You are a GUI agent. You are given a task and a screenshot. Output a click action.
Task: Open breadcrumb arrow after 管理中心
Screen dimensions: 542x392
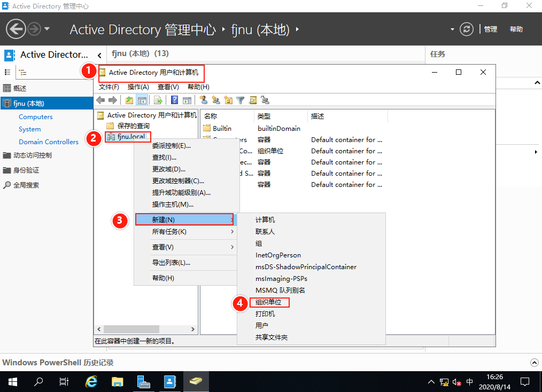(223, 29)
